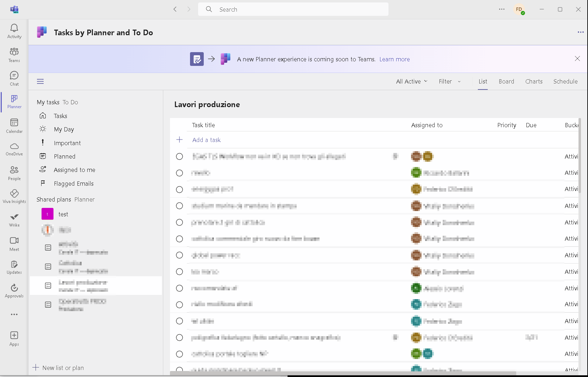The height and width of the screenshot is (377, 588).
Task: Follow the Learn more link
Action: pos(394,59)
